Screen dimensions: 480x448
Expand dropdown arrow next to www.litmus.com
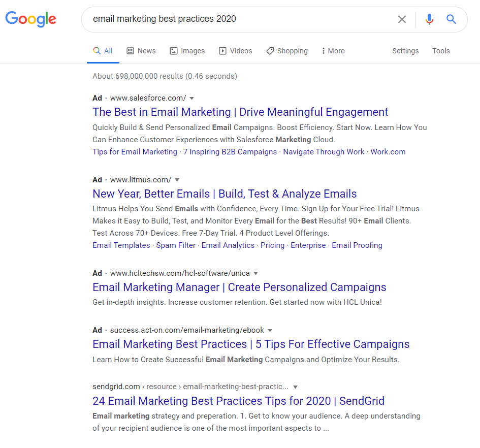pos(177,180)
